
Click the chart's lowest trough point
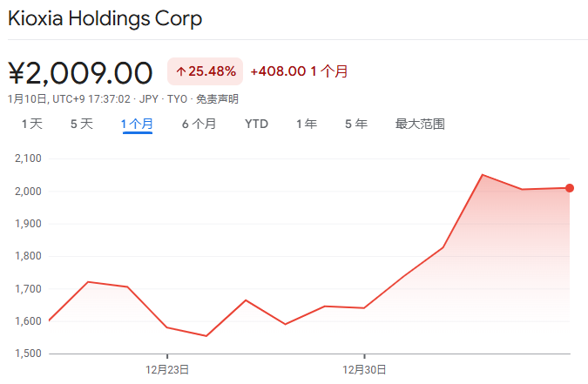coord(206,336)
